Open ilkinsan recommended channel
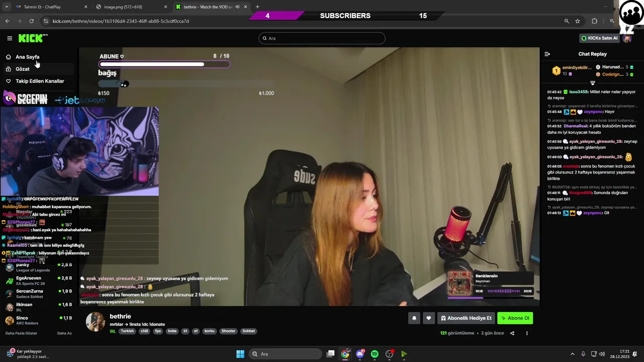 click(39, 307)
